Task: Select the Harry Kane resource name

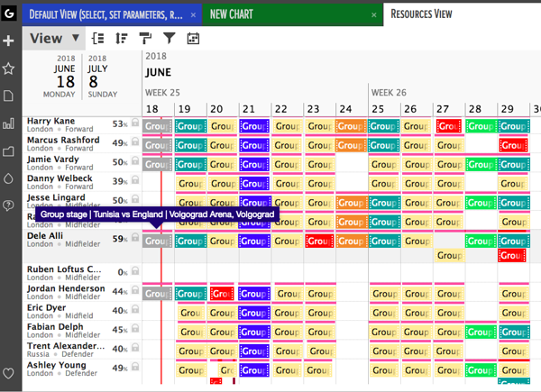Action: pyautogui.click(x=50, y=121)
